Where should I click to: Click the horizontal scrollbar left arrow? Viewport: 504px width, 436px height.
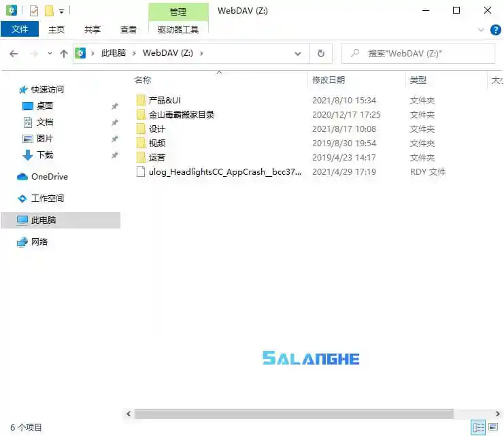[129, 414]
